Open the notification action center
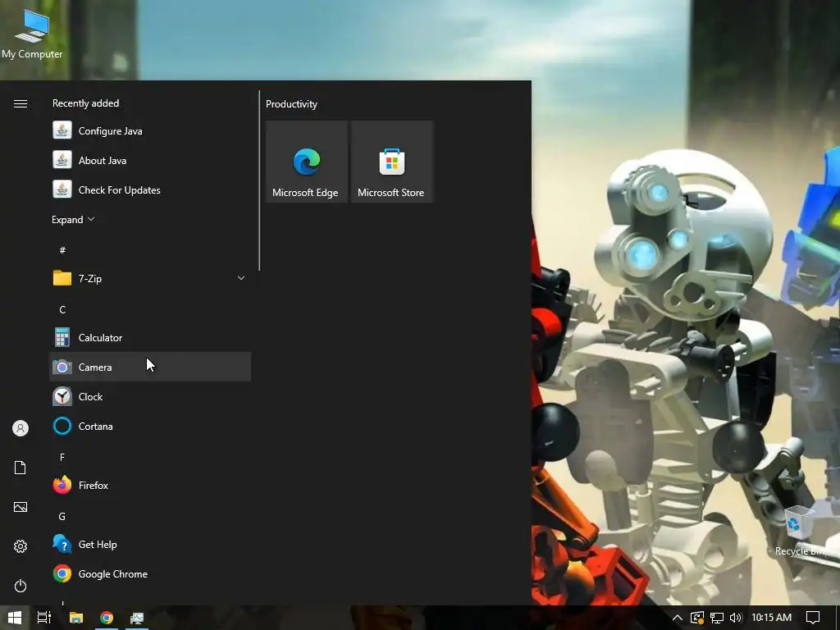Image resolution: width=840 pixels, height=630 pixels. [x=813, y=618]
